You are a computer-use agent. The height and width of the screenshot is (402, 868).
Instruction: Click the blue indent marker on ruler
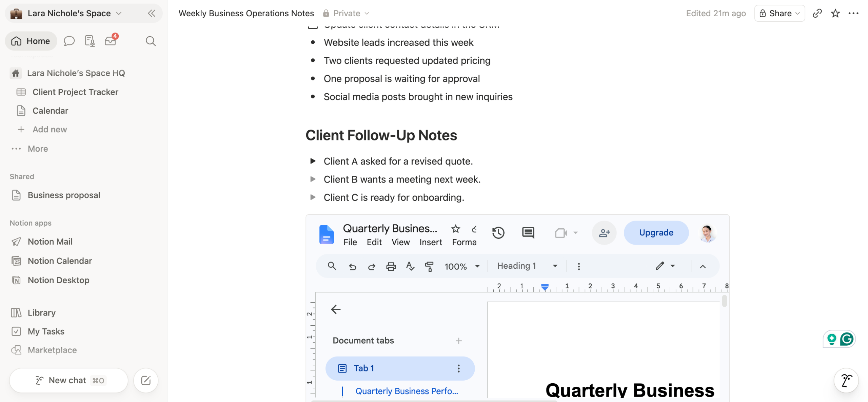(x=544, y=287)
